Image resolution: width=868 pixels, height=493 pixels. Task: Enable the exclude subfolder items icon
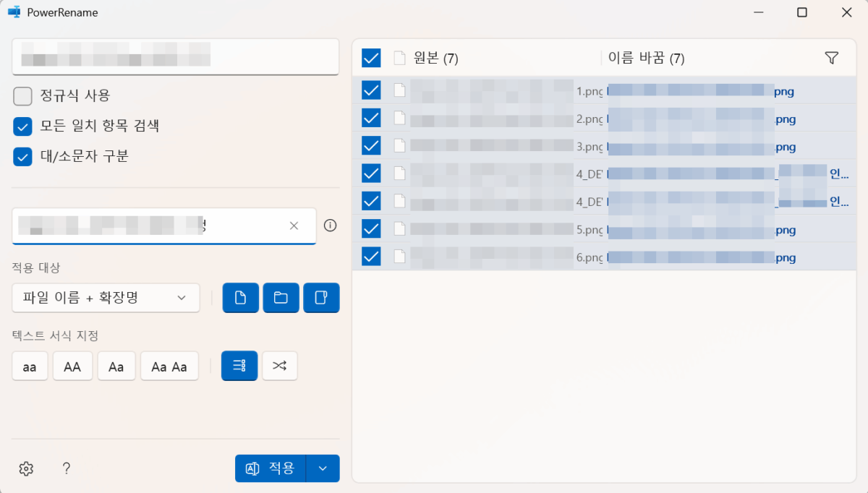click(321, 297)
